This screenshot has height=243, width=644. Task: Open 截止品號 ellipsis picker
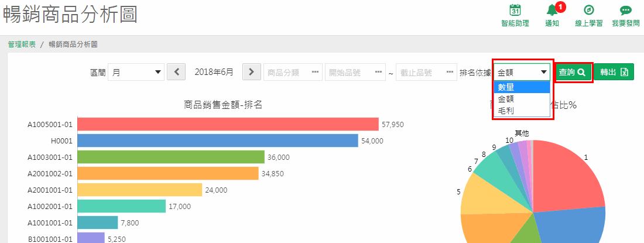pos(449,72)
